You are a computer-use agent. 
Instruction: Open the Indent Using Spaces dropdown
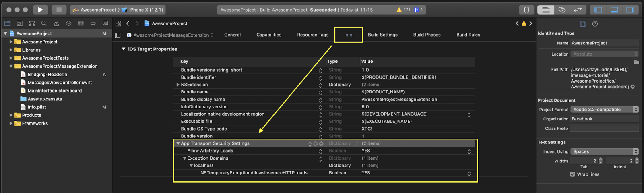click(x=605, y=152)
